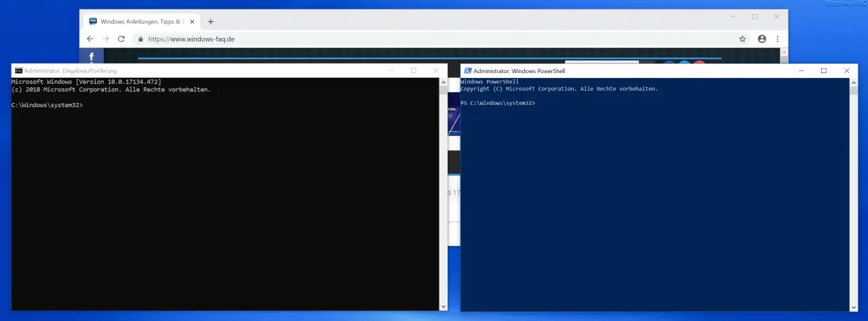Open the PowerShell window system menu icon

(x=467, y=70)
